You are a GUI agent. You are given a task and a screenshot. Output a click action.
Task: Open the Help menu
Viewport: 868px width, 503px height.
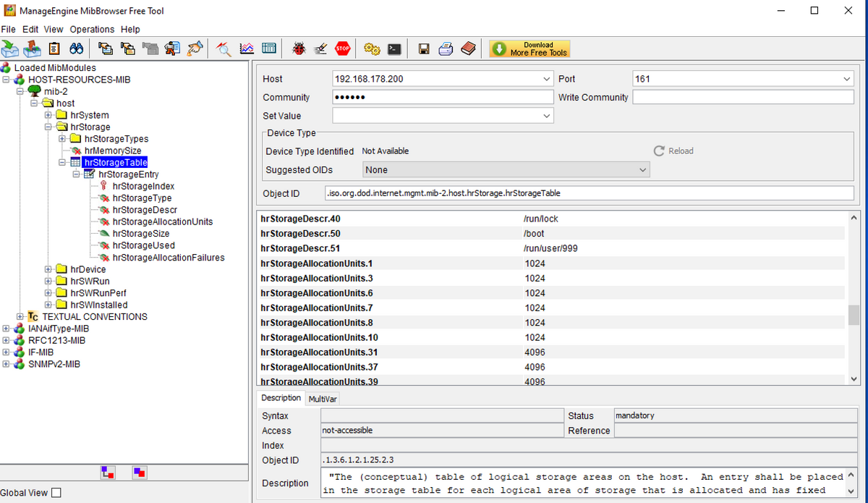click(x=130, y=30)
